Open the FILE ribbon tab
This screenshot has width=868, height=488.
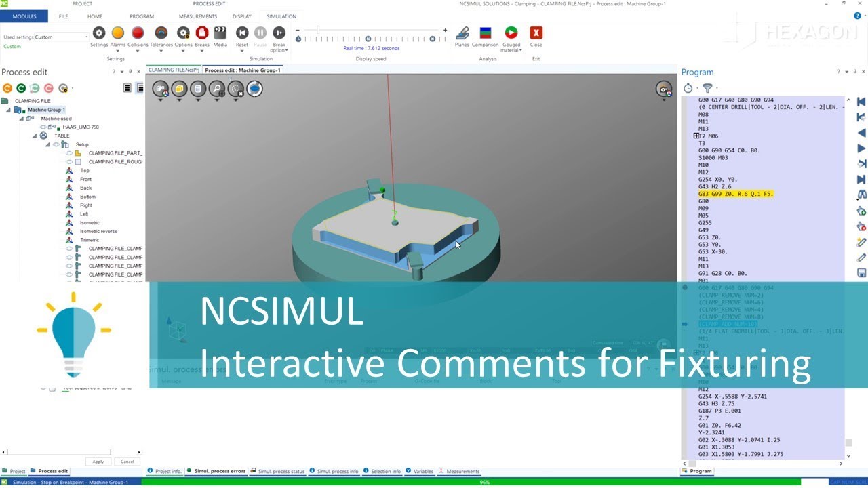(63, 16)
